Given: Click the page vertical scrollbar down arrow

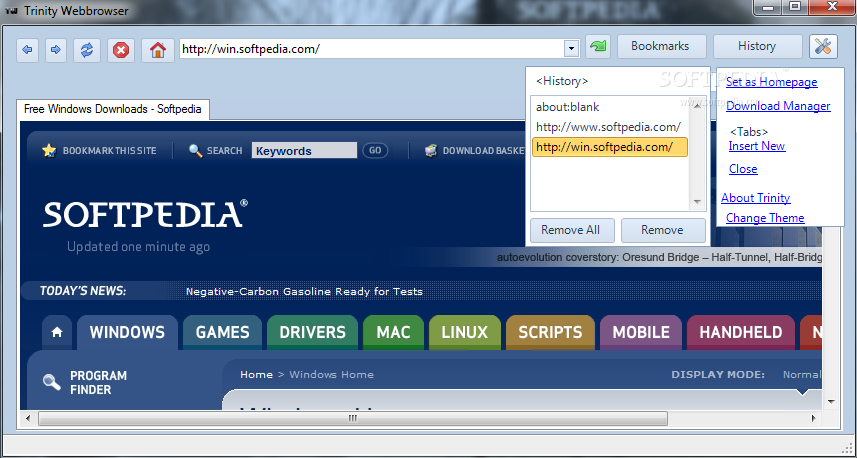Looking at the screenshot, I should (831, 402).
